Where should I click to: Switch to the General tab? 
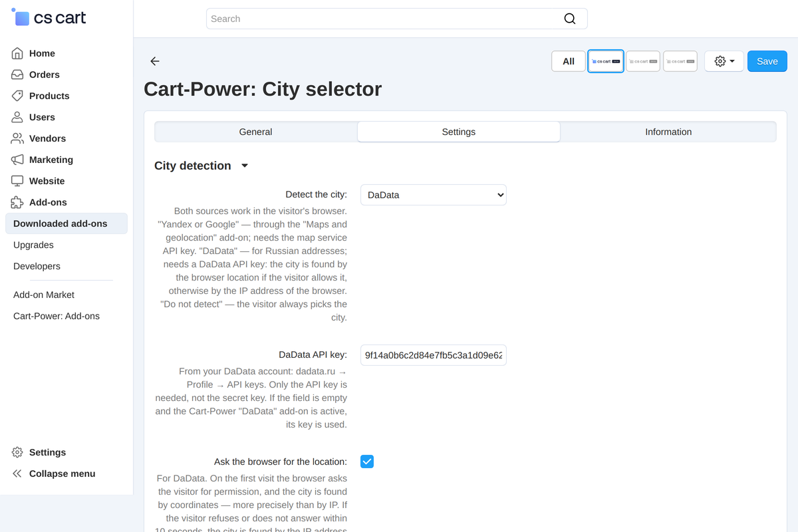coord(256,132)
